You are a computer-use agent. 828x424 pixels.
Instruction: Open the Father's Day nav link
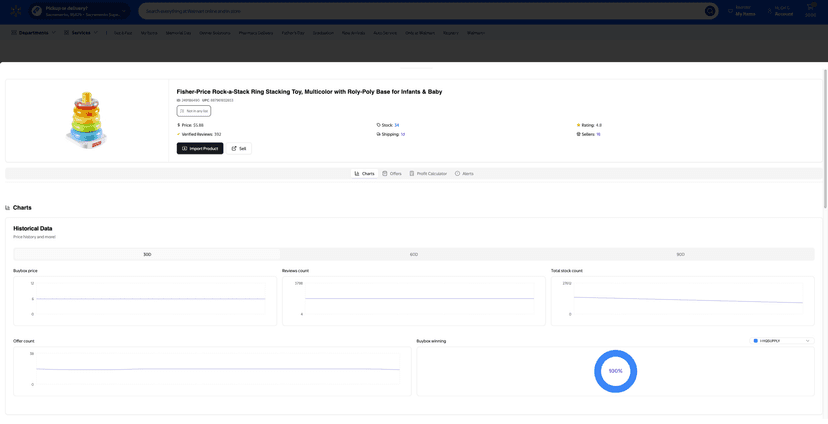pyautogui.click(x=293, y=33)
